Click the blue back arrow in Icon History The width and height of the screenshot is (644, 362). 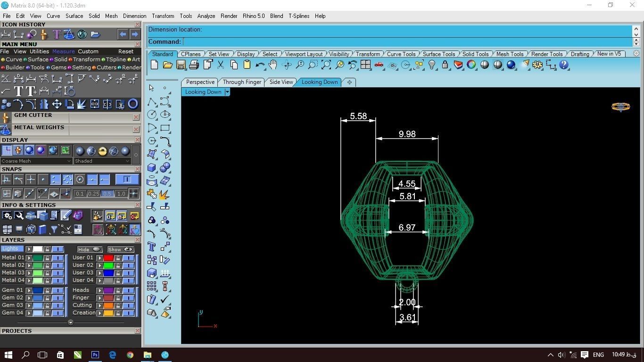pos(123,34)
